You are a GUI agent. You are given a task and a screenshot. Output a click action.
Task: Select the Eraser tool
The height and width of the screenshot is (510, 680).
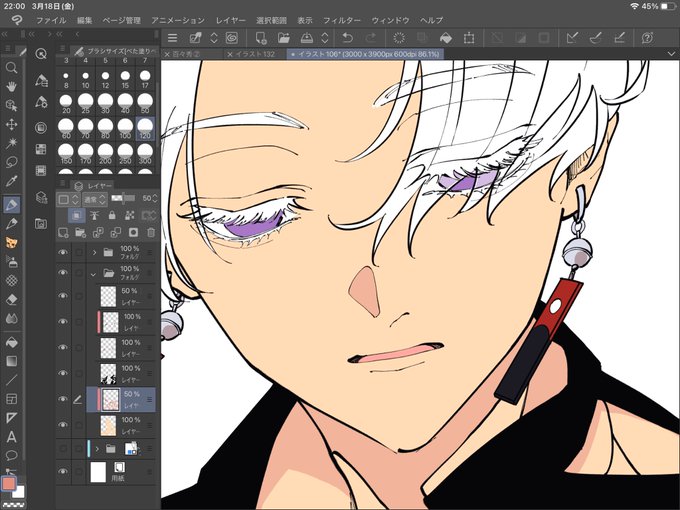pos(11,299)
